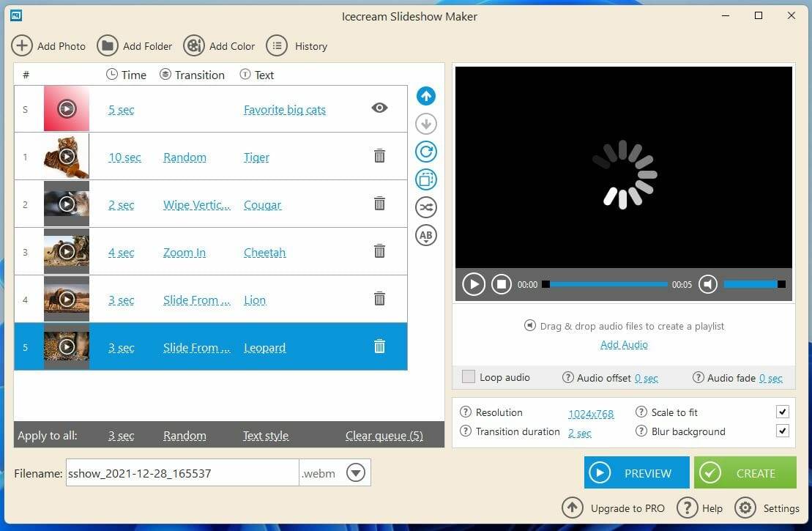The height and width of the screenshot is (531, 812).
Task: Toggle visibility of the Favorite big cats slide
Action: (379, 108)
